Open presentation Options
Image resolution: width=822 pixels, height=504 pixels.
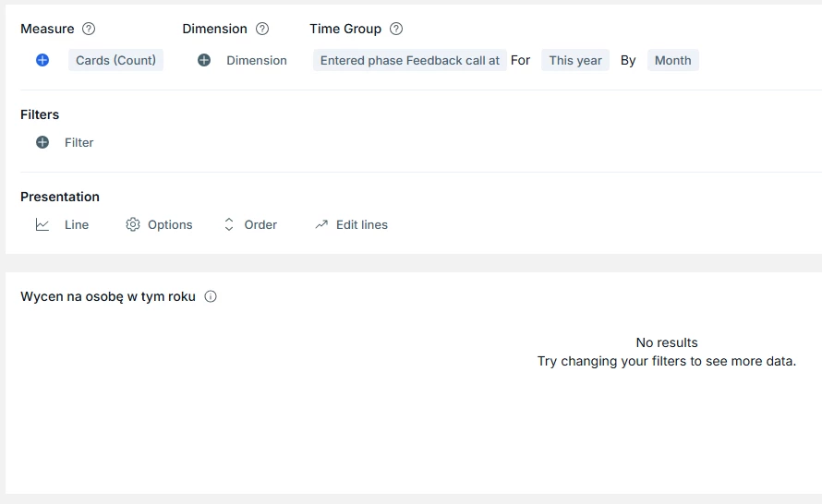[x=170, y=224]
